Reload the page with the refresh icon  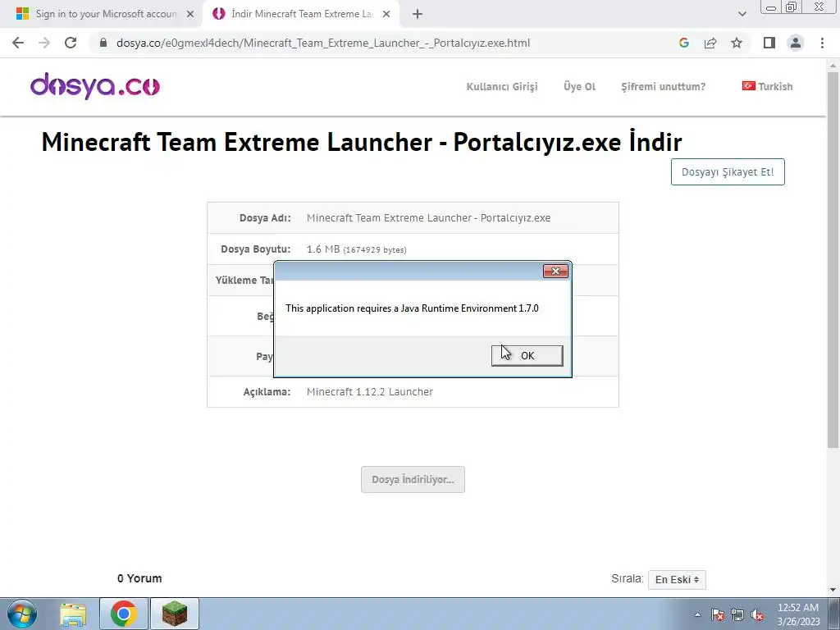tap(71, 43)
